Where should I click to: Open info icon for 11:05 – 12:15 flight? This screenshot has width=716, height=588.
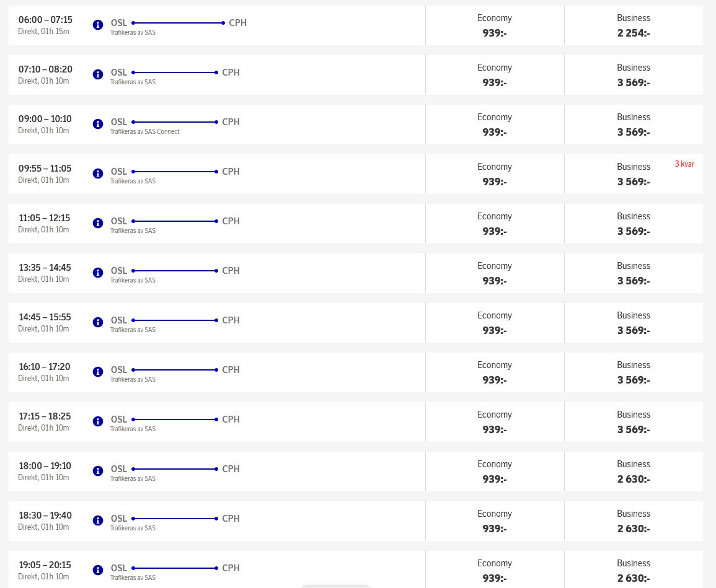[98, 223]
